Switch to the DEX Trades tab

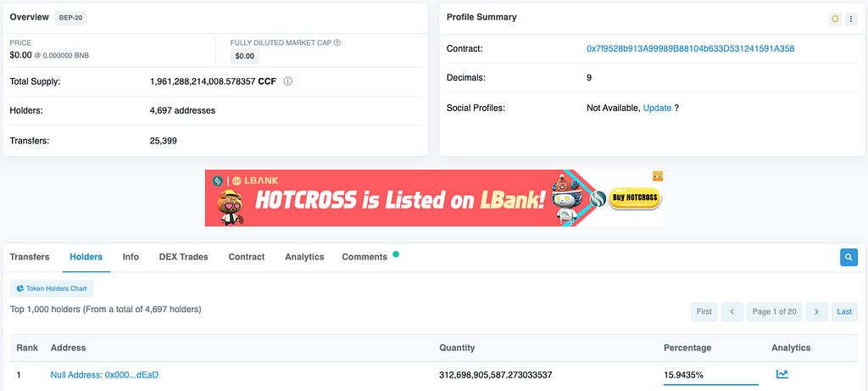pos(184,257)
